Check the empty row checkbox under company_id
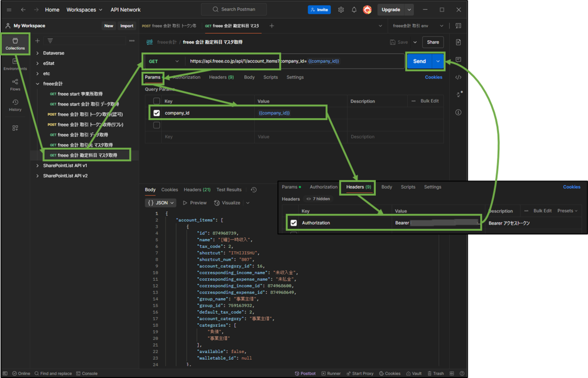The width and height of the screenshot is (588, 378). (157, 125)
